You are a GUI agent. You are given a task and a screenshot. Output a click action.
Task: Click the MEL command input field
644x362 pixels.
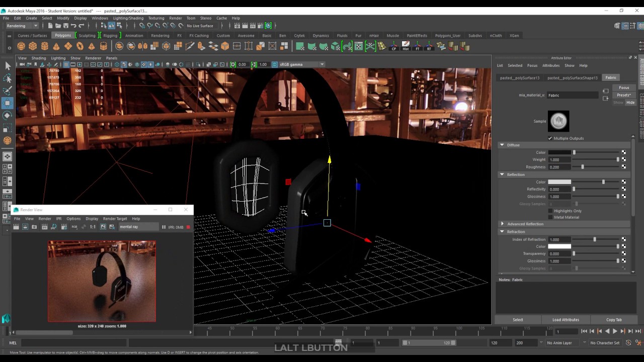[x=73, y=343]
